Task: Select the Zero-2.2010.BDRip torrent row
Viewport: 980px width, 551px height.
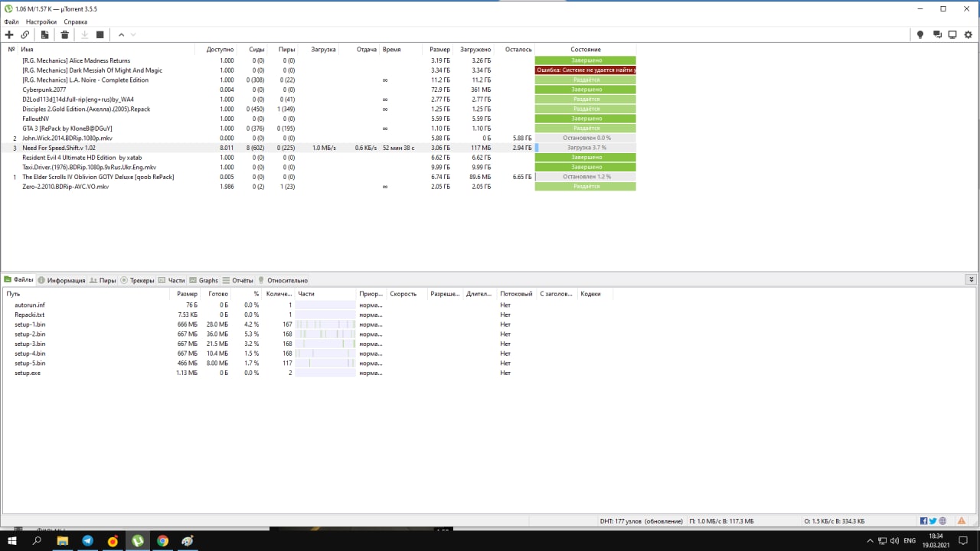Action: [x=320, y=187]
